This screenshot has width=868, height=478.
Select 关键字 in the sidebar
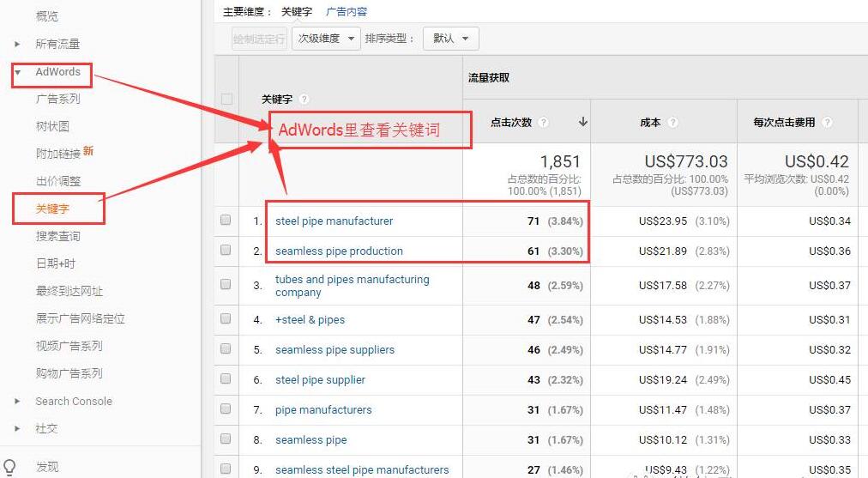pyautogui.click(x=52, y=209)
